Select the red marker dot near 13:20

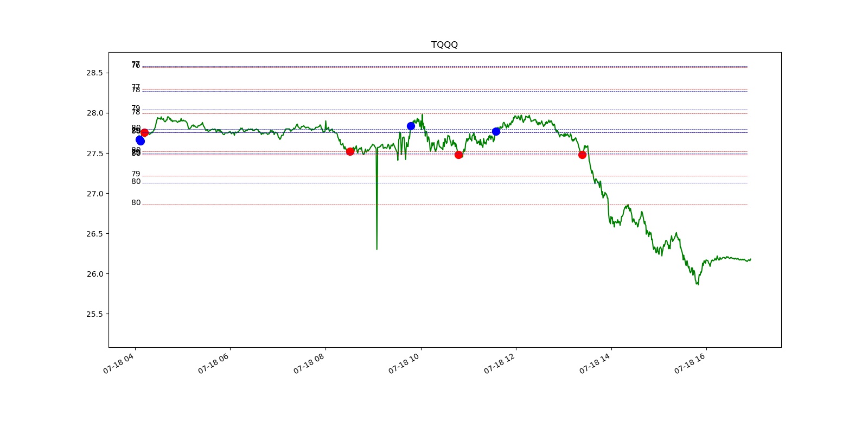coord(582,155)
